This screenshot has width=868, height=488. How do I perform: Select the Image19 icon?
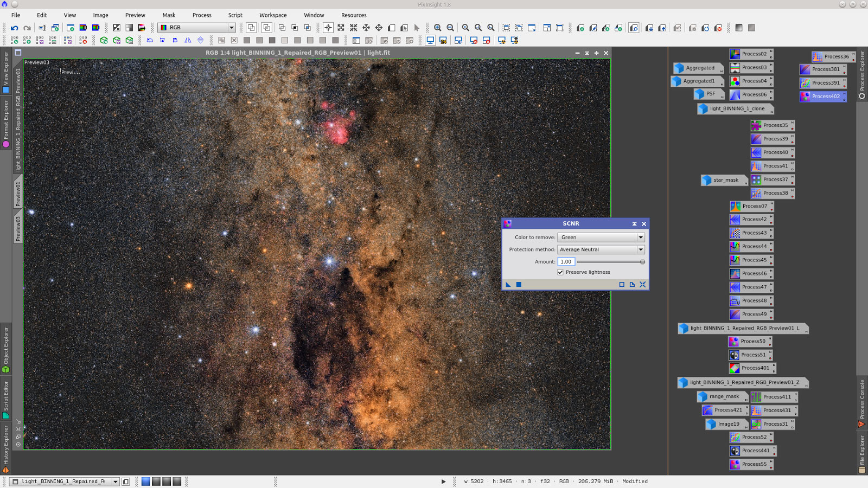pyautogui.click(x=726, y=424)
